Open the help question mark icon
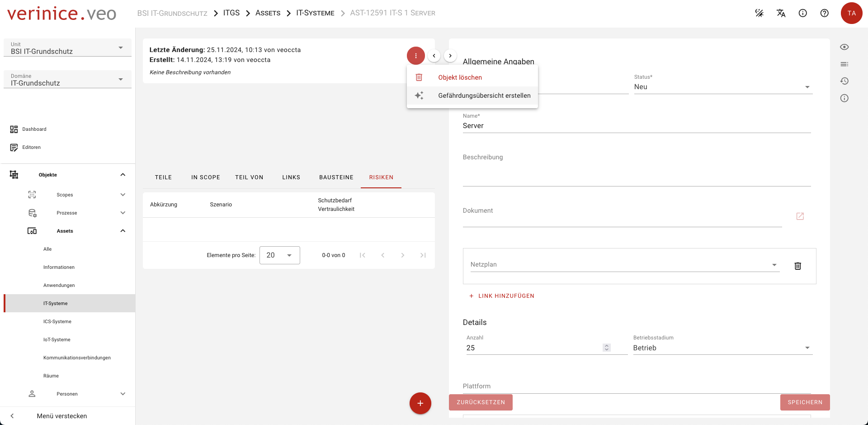 824,13
